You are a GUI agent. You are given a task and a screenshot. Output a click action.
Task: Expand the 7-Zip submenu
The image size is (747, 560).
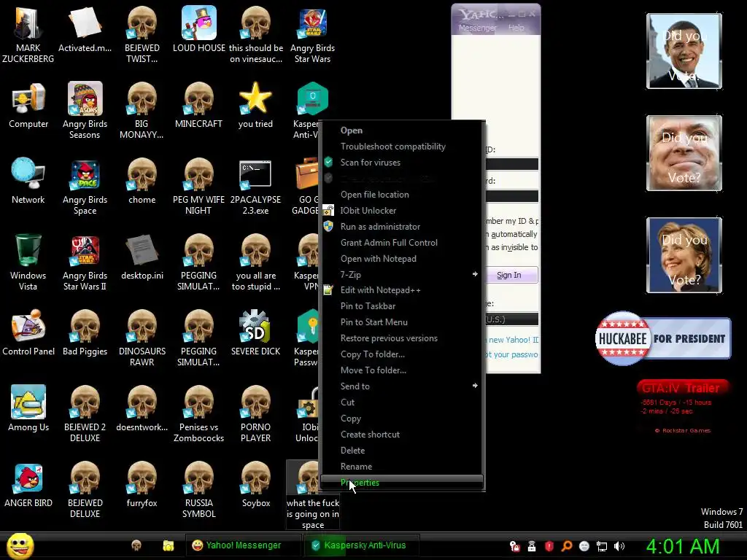coord(402,274)
